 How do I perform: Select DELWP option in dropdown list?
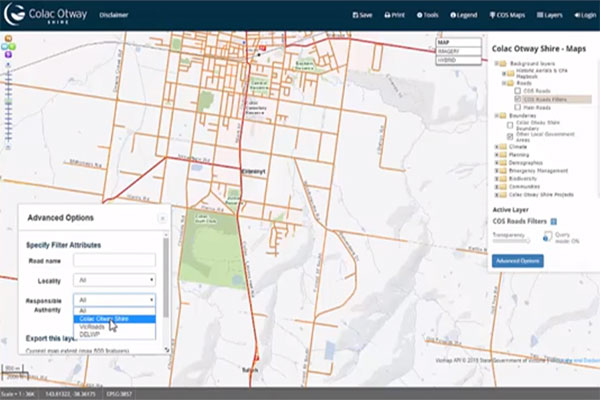point(114,335)
